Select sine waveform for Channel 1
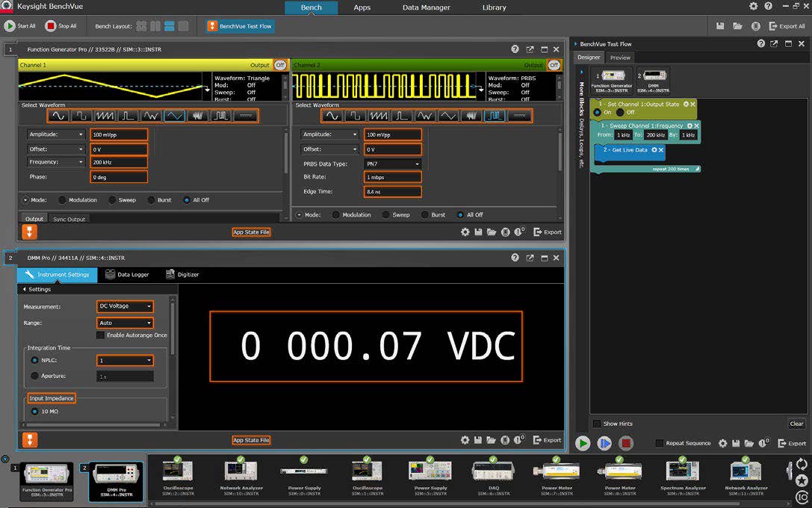Image resolution: width=812 pixels, height=508 pixels. pos(59,116)
